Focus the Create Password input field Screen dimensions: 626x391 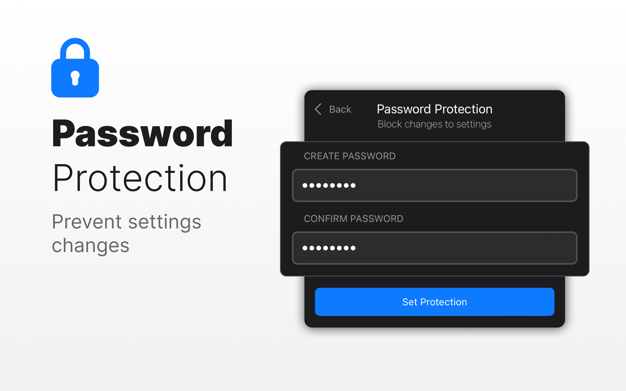pos(434,185)
